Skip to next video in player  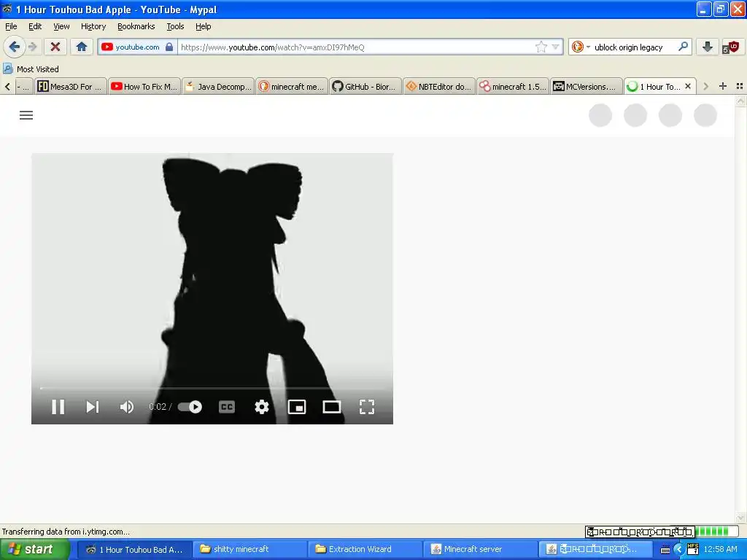93,407
